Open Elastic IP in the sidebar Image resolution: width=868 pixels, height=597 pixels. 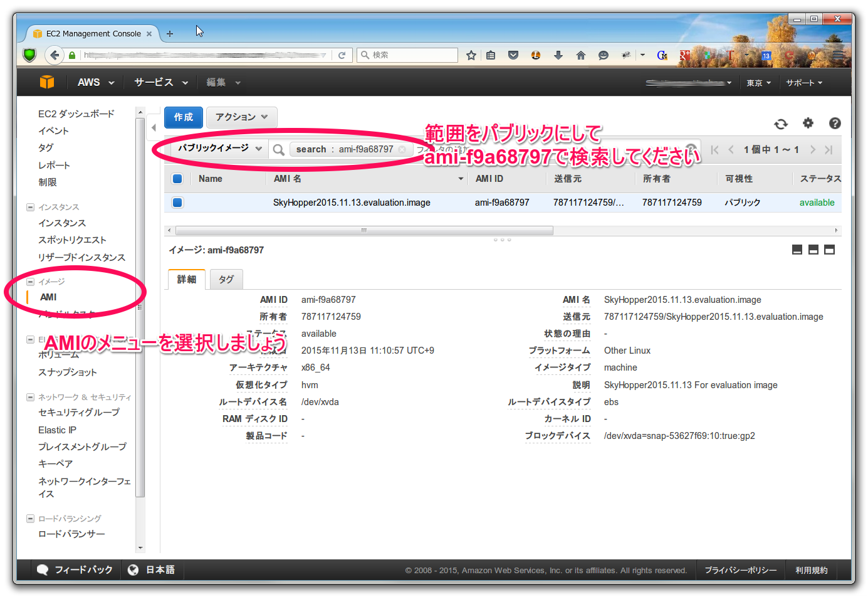click(57, 430)
